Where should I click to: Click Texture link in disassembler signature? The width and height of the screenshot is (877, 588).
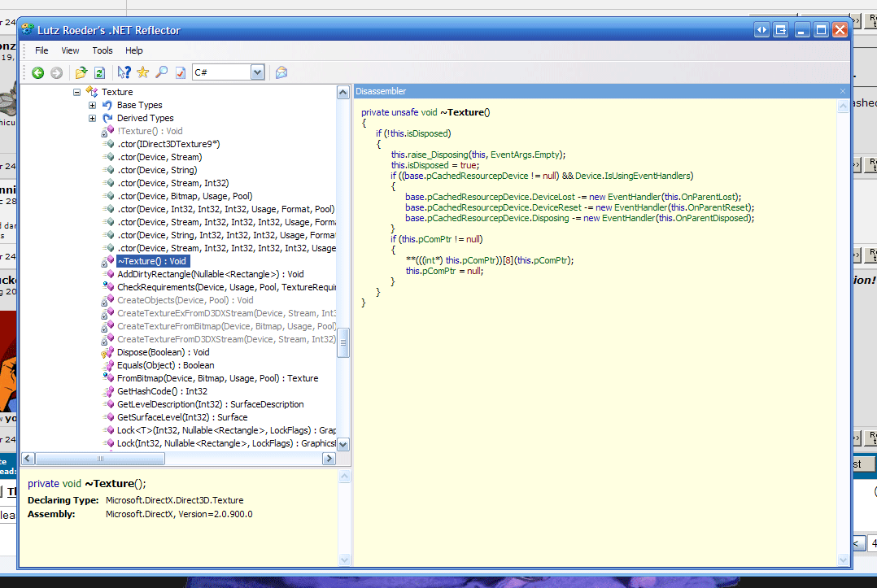463,112
